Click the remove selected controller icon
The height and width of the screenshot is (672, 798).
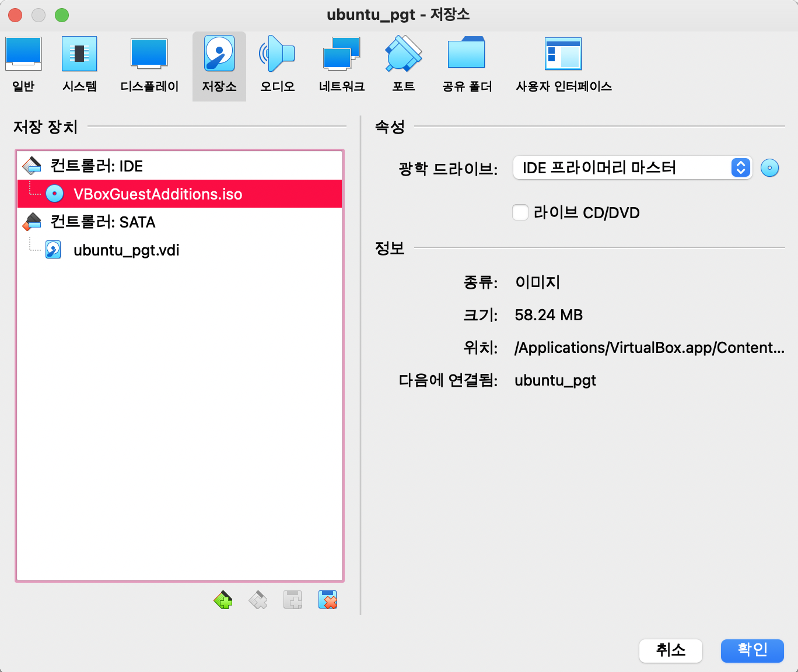tap(258, 600)
